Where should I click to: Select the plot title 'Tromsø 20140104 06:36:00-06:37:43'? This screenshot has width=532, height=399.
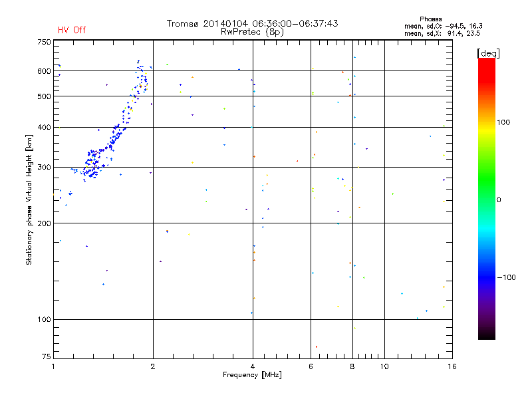(x=252, y=23)
